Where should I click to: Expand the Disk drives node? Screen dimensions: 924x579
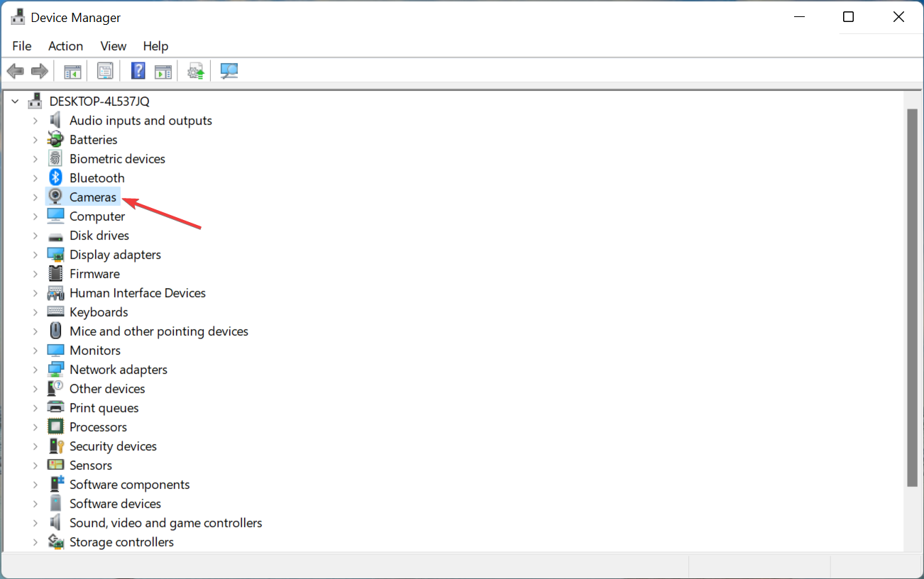(35, 236)
